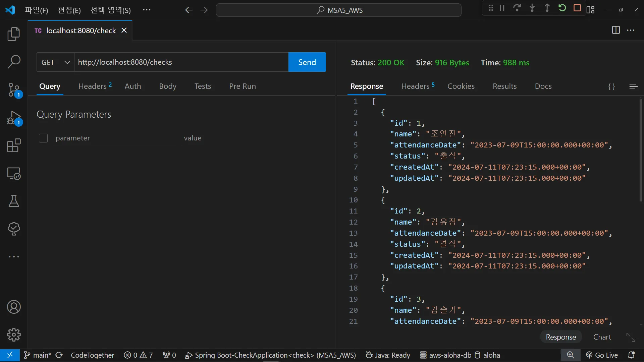Open the response lines menu icon
The width and height of the screenshot is (644, 362).
633,86
